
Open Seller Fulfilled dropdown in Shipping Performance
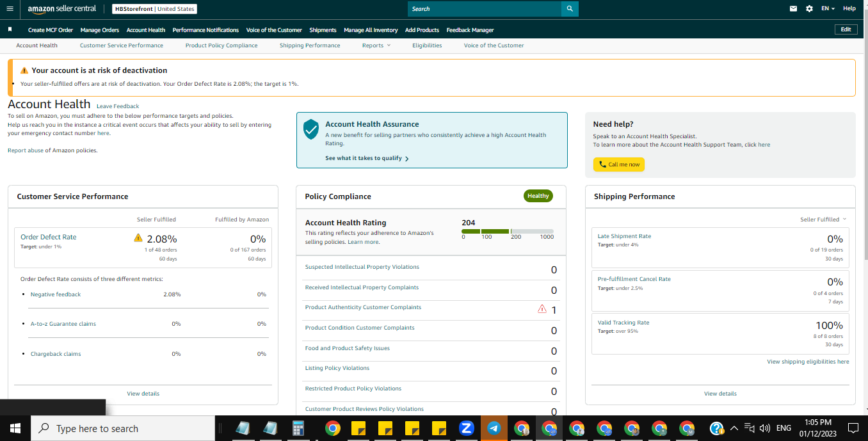823,220
